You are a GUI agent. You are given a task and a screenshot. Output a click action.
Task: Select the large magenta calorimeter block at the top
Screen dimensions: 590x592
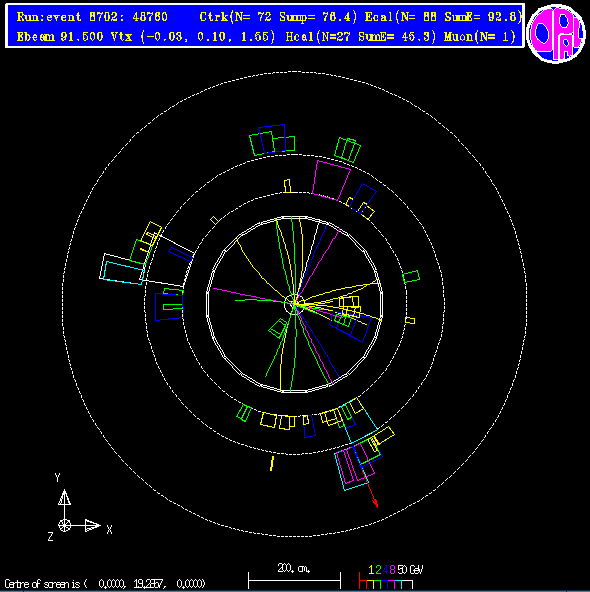331,180
